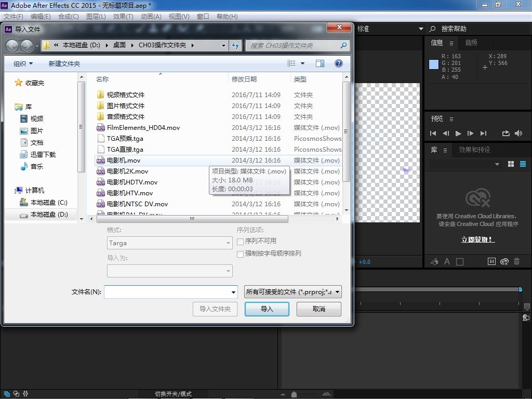Open Info panel menu icon
The height and width of the screenshot is (399, 532).
451,43
